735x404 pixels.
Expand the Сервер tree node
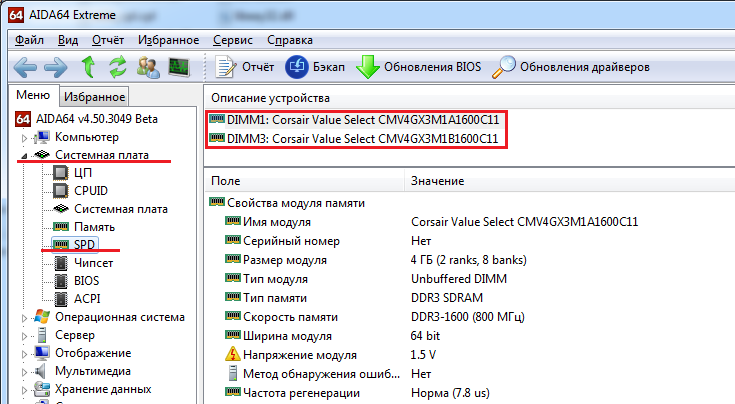24,336
